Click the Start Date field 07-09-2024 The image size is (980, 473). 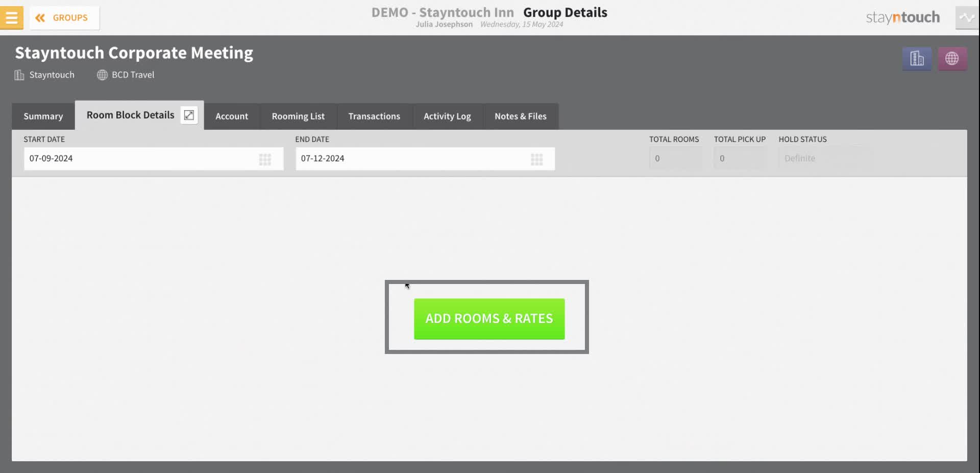tap(153, 159)
